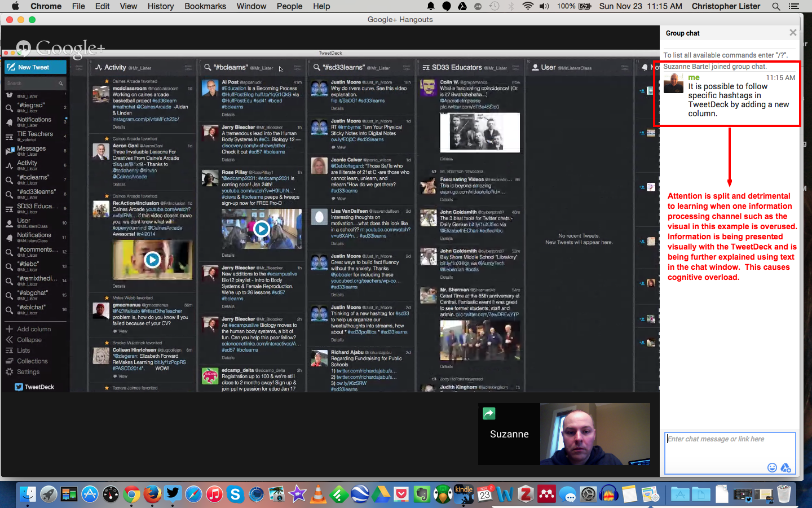Click green share arrow on Suzanne tile

(x=489, y=414)
